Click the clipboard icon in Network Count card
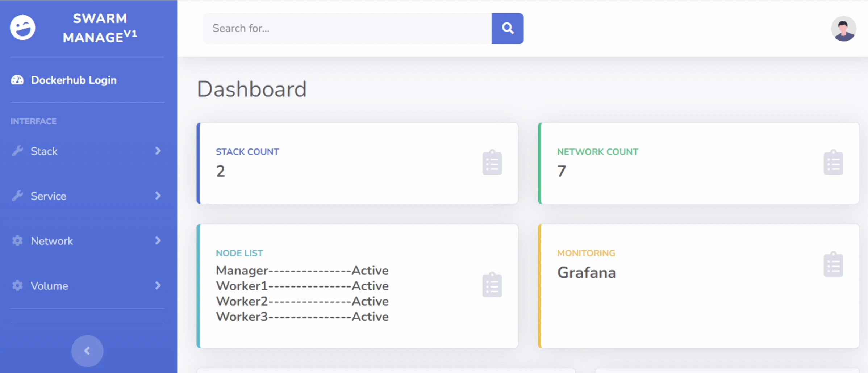This screenshot has width=868, height=373. pyautogui.click(x=833, y=162)
